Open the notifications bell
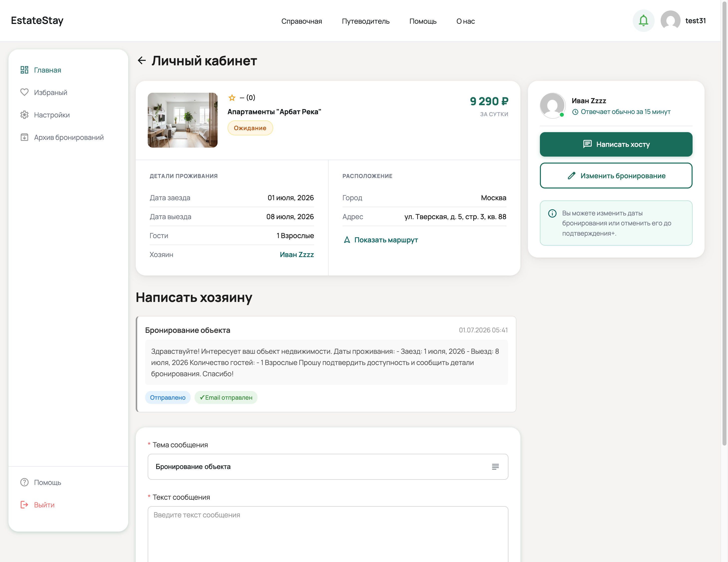Image resolution: width=728 pixels, height=562 pixels. click(643, 21)
